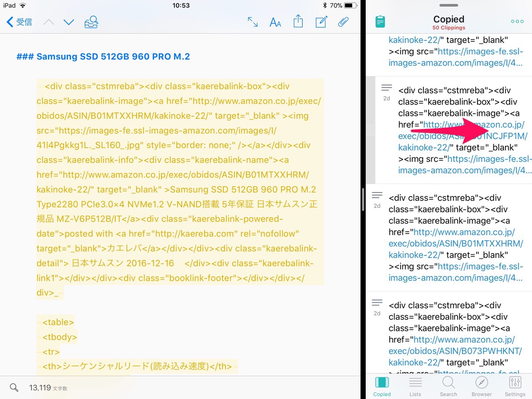Tap the "Copied" title in the header

click(449, 19)
